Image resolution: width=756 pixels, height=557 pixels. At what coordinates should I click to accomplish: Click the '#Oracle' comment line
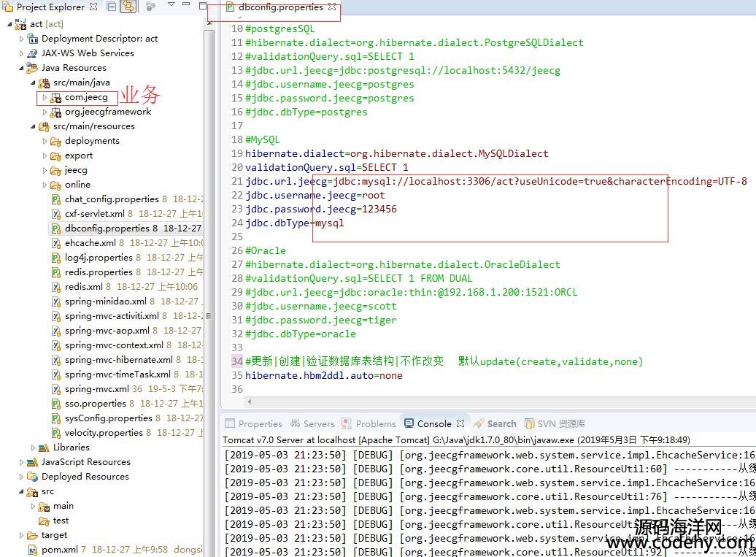pyautogui.click(x=266, y=251)
